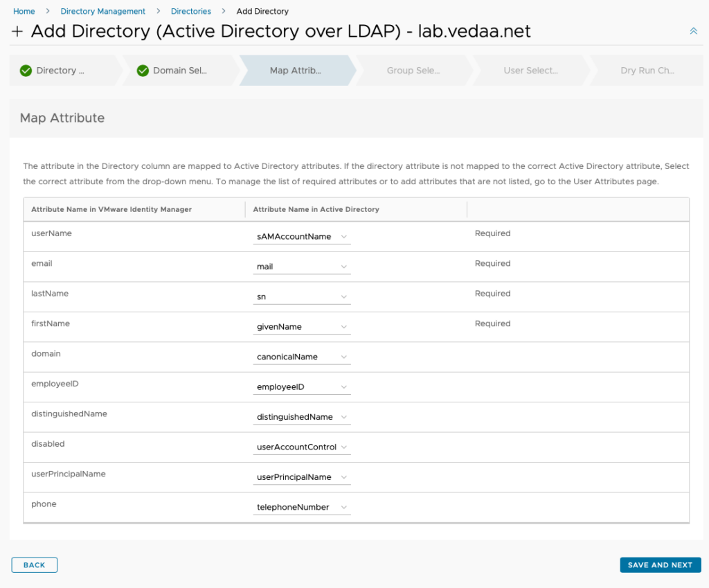
Task: Click Required text in email row
Action: 492,263
